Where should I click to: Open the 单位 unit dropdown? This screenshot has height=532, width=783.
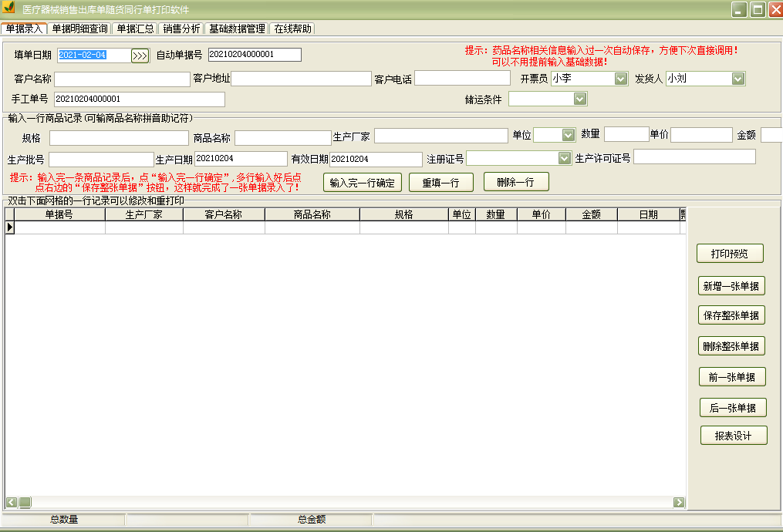point(569,133)
